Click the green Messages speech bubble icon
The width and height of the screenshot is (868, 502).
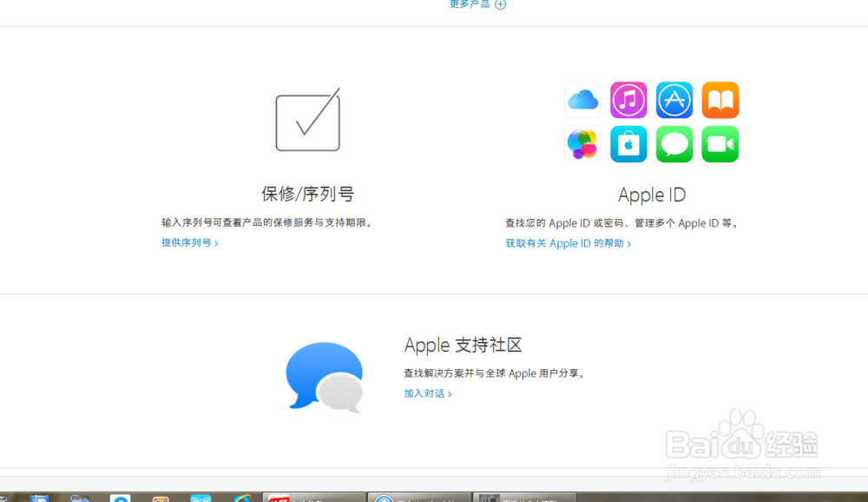pyautogui.click(x=674, y=144)
